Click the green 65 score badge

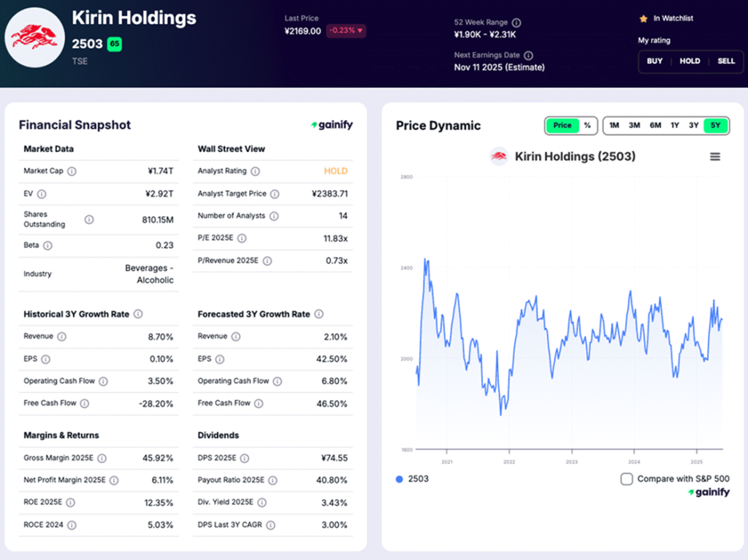(115, 44)
